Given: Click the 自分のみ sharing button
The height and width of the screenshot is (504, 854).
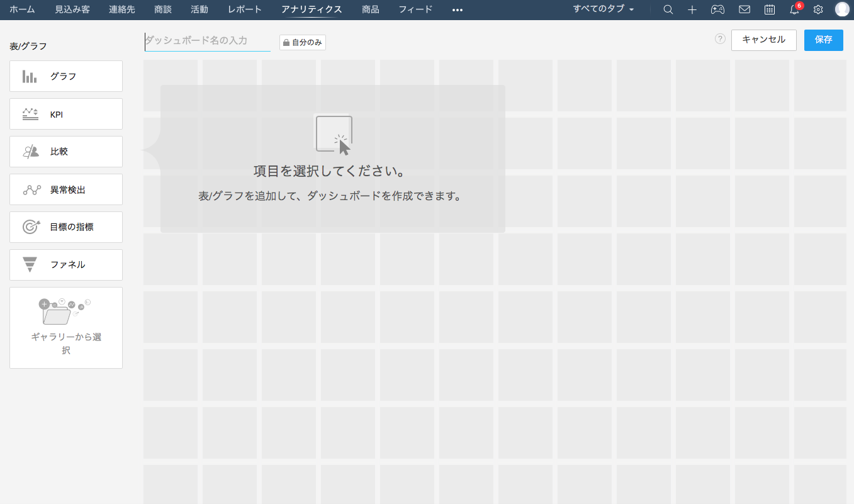Looking at the screenshot, I should [x=303, y=43].
